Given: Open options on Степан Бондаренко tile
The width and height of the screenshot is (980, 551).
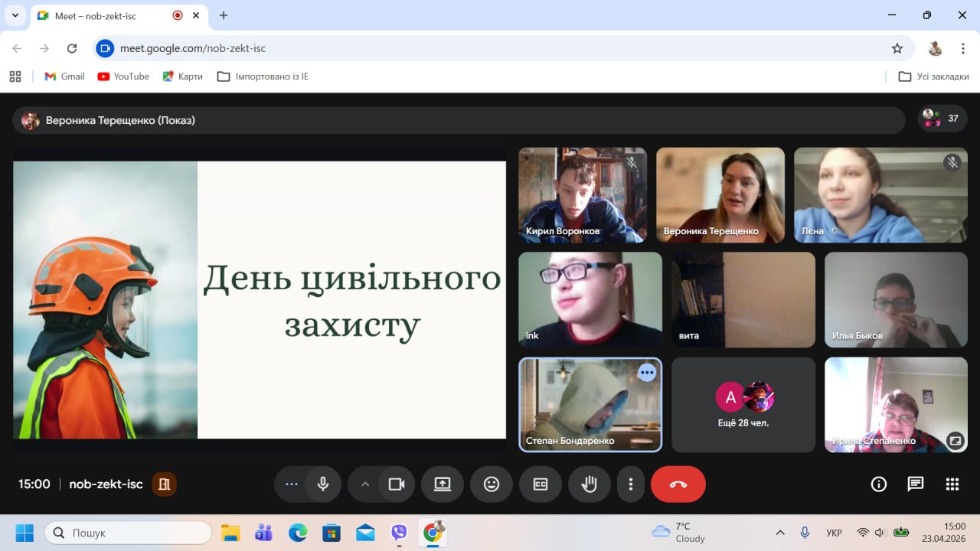Looking at the screenshot, I should point(647,373).
